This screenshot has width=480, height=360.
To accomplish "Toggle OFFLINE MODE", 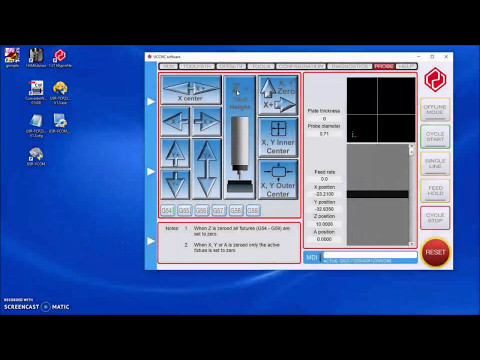I will tap(435, 109).
